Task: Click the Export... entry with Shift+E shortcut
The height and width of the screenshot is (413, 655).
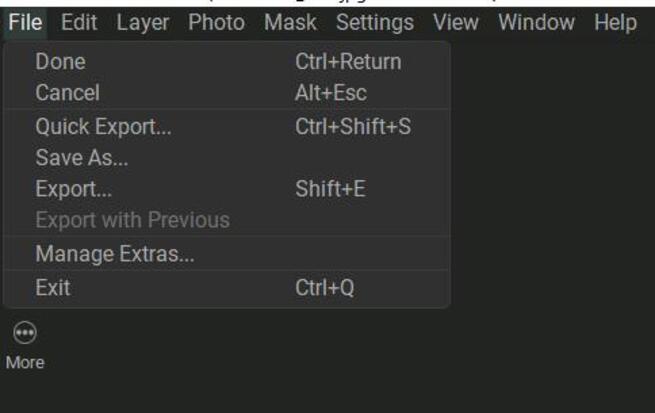Action: pyautogui.click(x=74, y=188)
